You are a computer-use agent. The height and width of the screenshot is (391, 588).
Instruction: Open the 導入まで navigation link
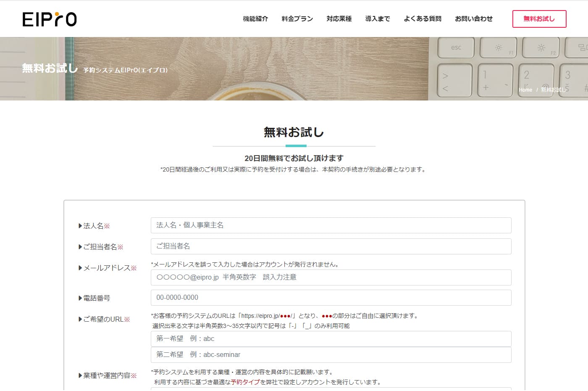tap(378, 19)
